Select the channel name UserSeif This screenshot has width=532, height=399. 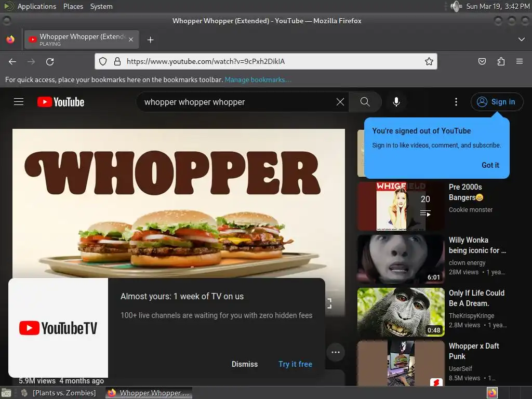(x=460, y=368)
